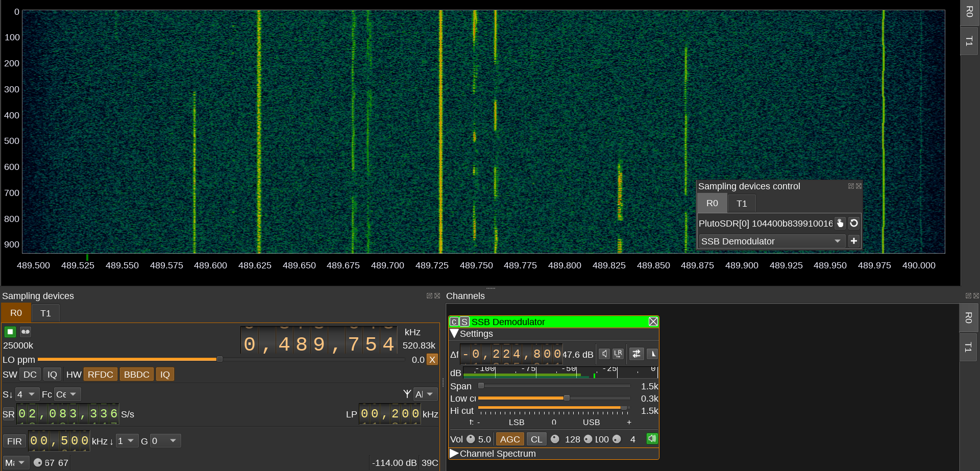
Task: Stop acquisition with the green stop button
Action: pos(10,332)
